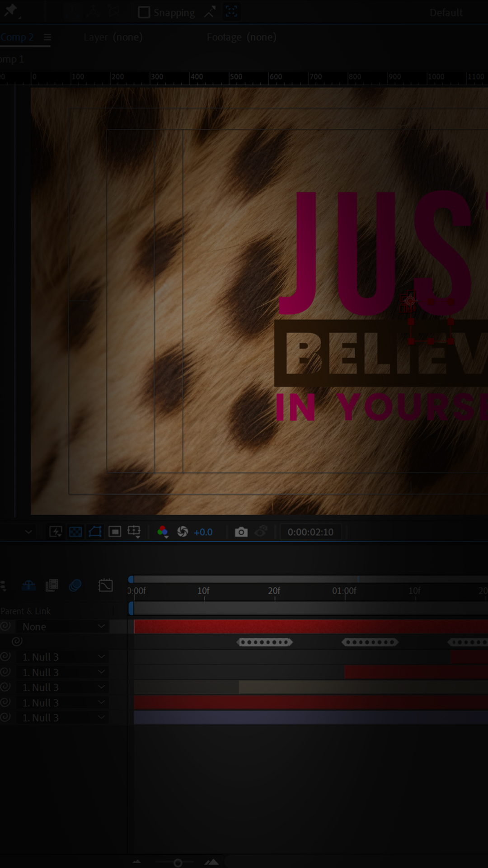Jump to the first 20f ruler mark
Viewport: 488px width, 868px height.
(x=274, y=591)
